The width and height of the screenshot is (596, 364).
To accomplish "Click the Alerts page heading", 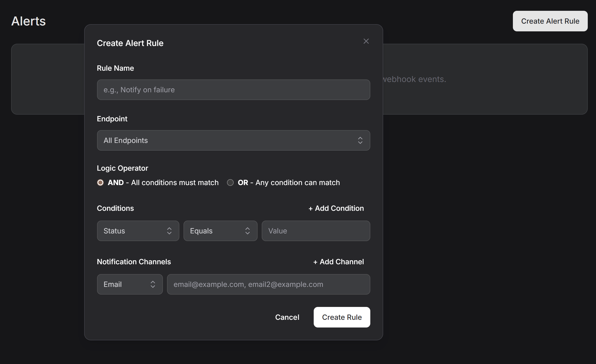I will [x=28, y=21].
